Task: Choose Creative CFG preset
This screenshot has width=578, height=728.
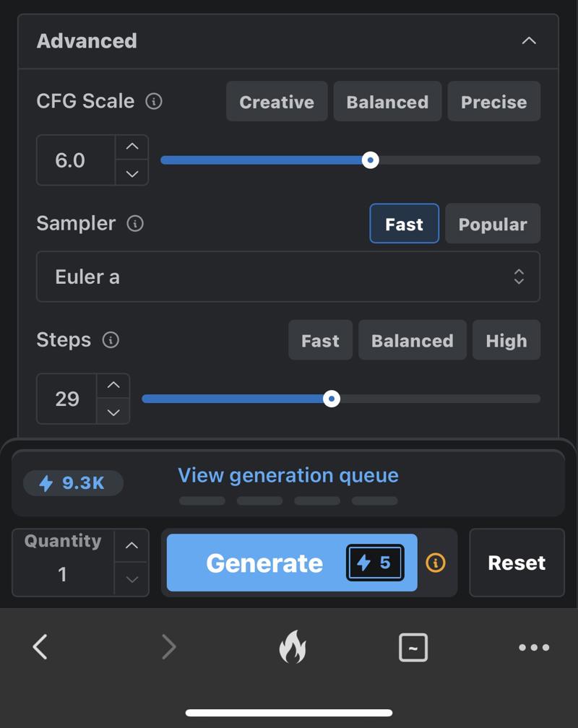Action: (277, 101)
